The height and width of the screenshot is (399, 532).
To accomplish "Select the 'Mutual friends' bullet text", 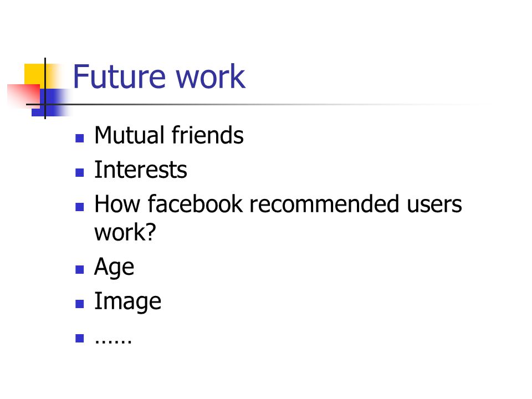I will pos(169,135).
